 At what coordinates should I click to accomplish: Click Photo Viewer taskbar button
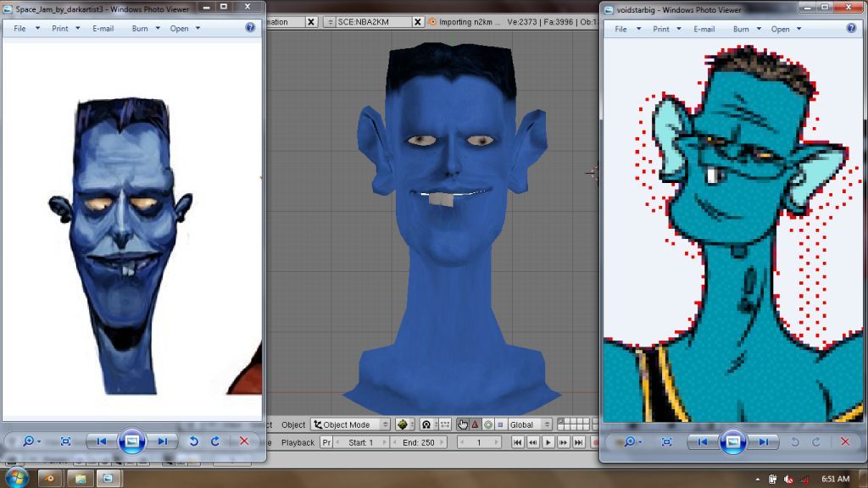click(x=108, y=479)
